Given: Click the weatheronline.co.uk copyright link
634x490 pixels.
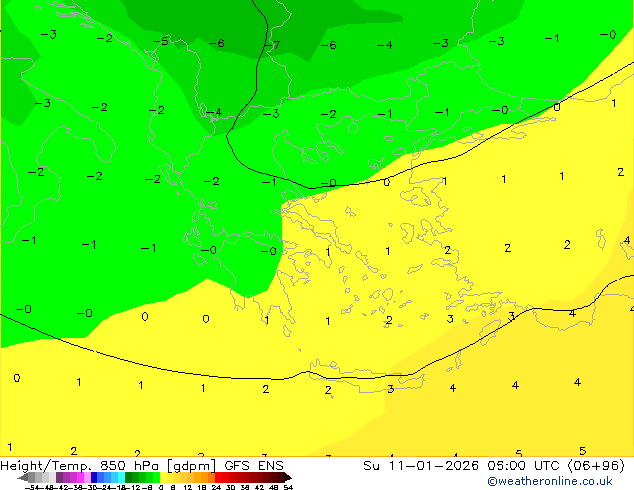Looking at the screenshot, I should click(550, 481).
